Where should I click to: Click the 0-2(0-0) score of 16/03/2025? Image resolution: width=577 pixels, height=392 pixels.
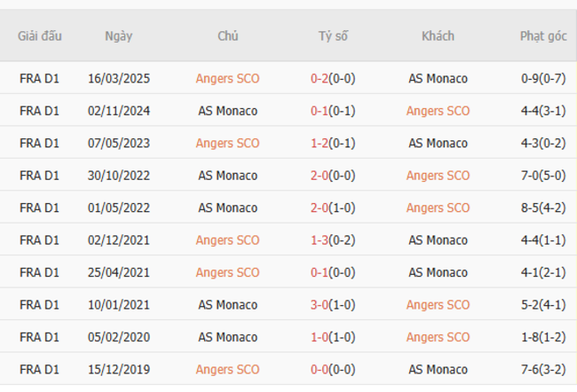click(333, 78)
